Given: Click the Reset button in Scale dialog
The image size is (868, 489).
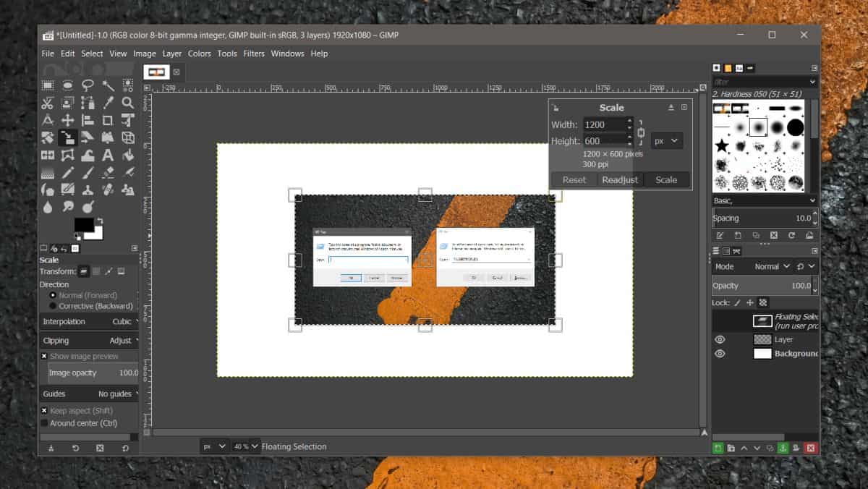Looking at the screenshot, I should click(x=574, y=180).
